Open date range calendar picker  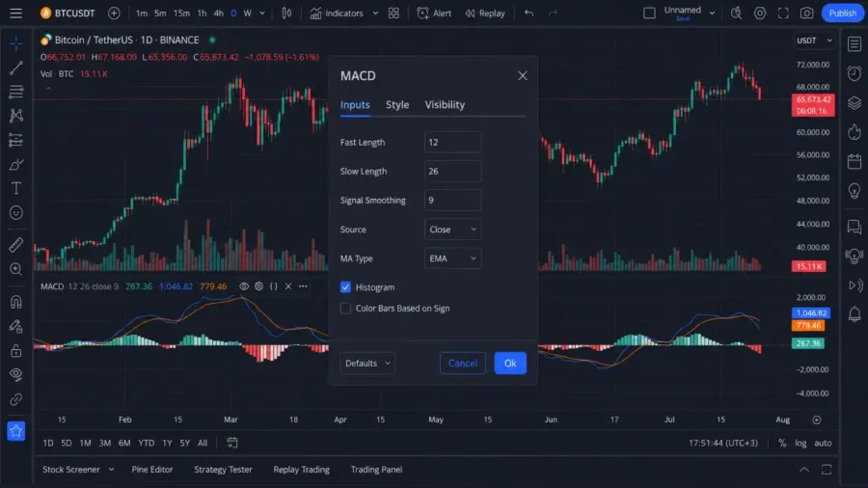click(x=231, y=443)
